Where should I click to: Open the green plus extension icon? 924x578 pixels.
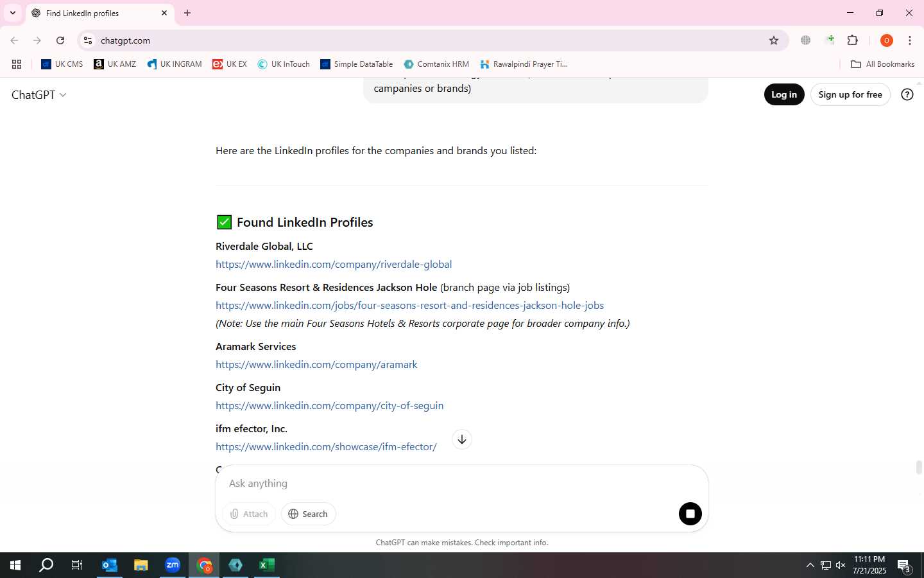click(x=830, y=40)
